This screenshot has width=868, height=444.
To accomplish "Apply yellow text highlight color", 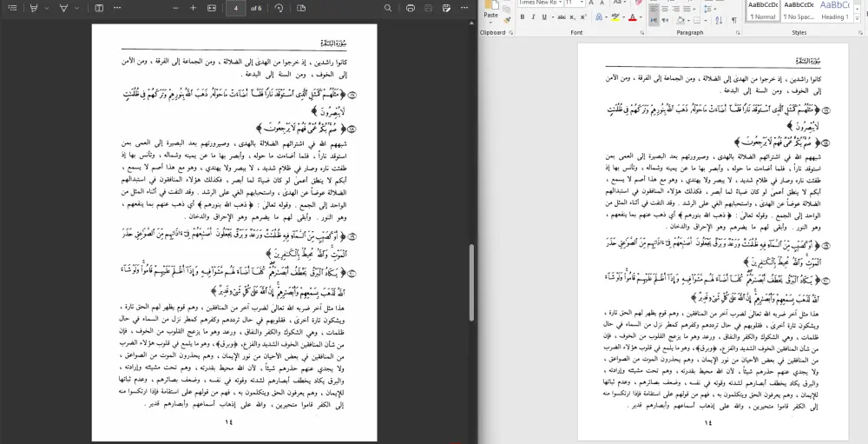I will pyautogui.click(x=615, y=17).
